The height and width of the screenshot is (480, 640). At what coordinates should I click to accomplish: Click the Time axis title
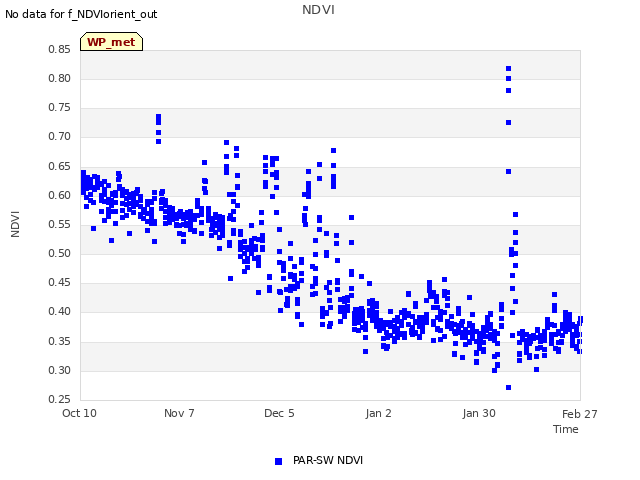(566, 429)
